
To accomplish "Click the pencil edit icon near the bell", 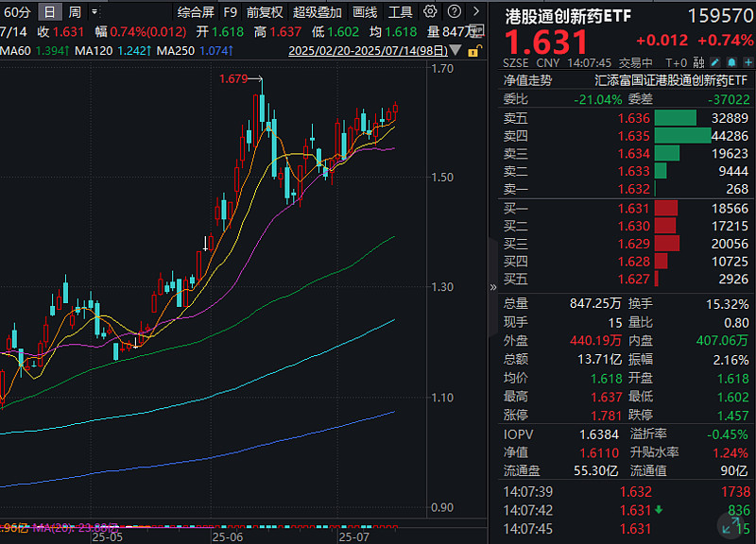I will pyautogui.click(x=714, y=61).
